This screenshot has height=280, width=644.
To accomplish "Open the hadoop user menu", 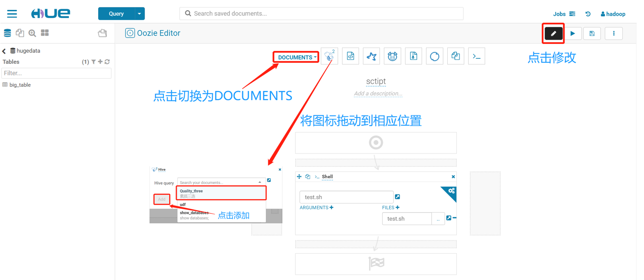I will pyautogui.click(x=613, y=14).
